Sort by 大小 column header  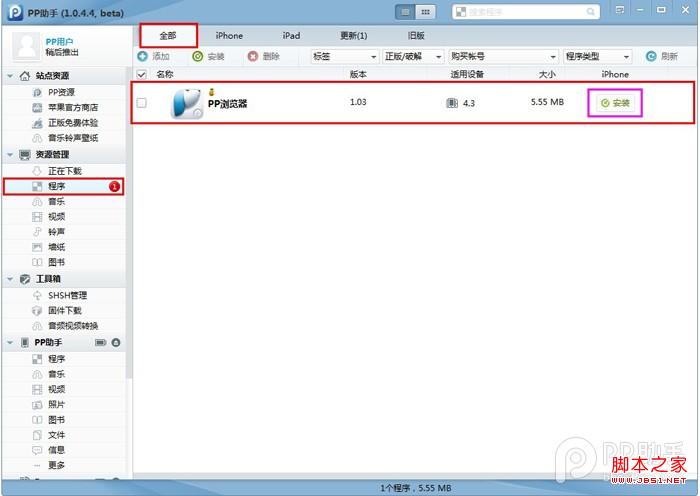tap(547, 74)
